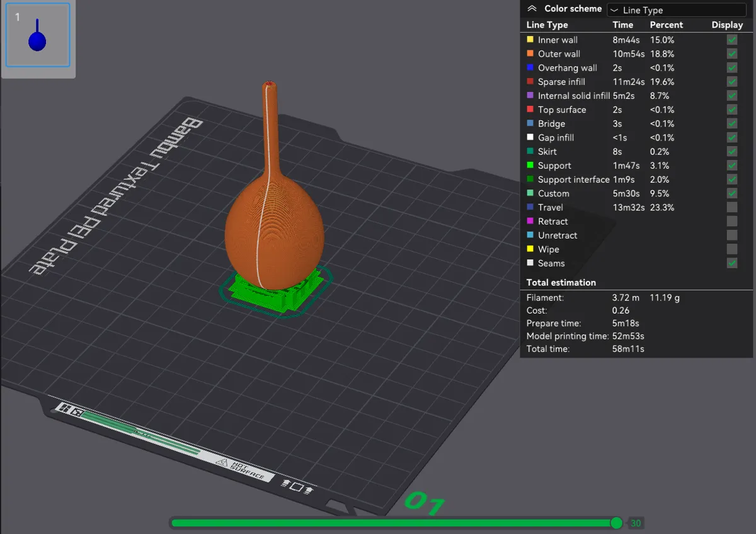Screen dimensions: 756x534
Task: Toggle Sparse infill display checkbox
Action: (732, 81)
